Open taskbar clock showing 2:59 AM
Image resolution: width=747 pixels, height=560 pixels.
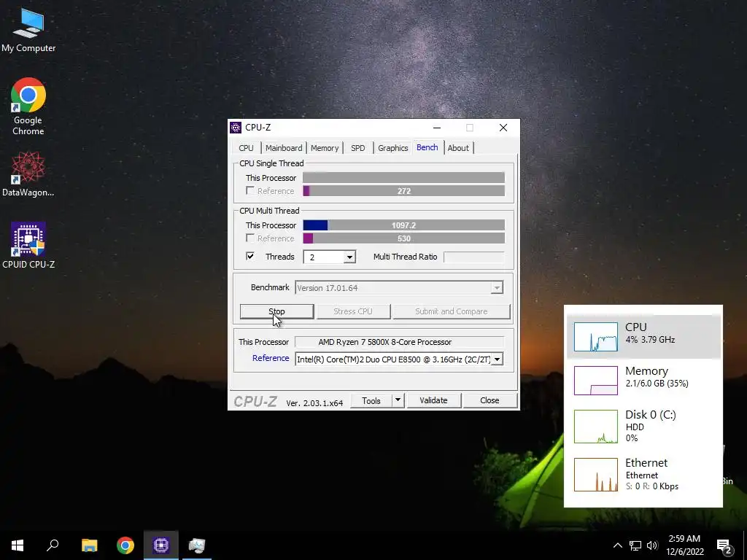684,545
